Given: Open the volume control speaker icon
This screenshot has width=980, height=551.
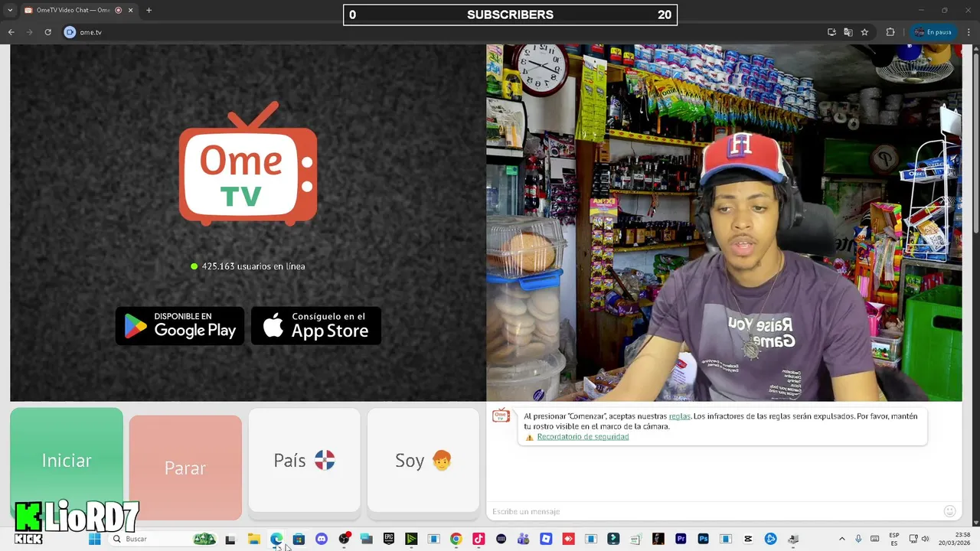Looking at the screenshot, I should [925, 539].
